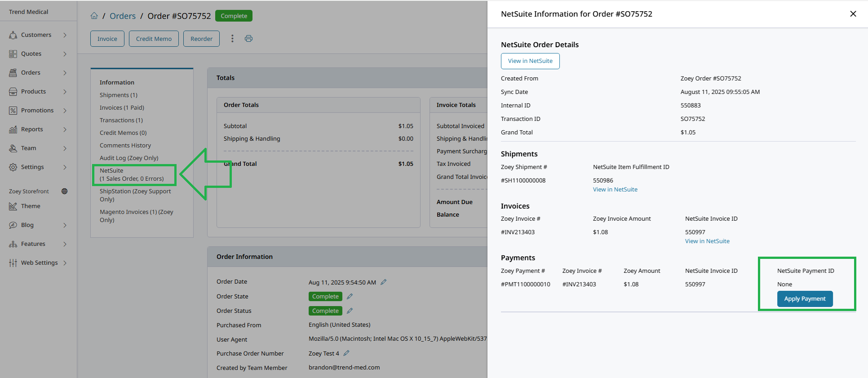This screenshot has height=378, width=868.
Task: Click the Complete badge in Order Status row
Action: click(x=325, y=311)
